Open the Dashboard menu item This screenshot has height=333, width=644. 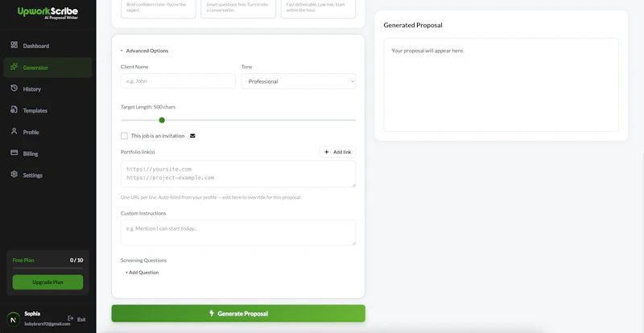point(47,46)
